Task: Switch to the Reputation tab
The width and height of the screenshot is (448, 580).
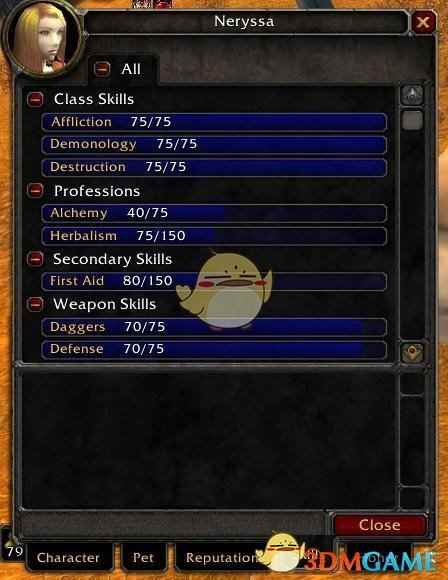Action: 221,557
